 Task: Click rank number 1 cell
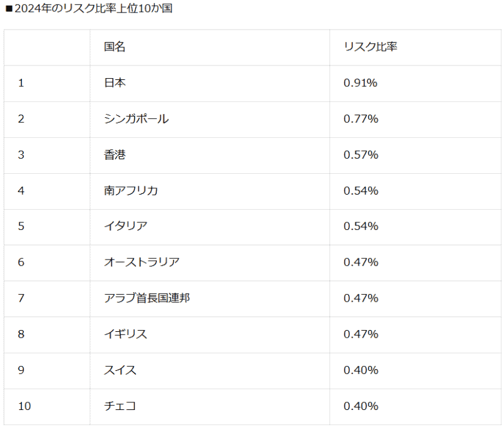21,83
